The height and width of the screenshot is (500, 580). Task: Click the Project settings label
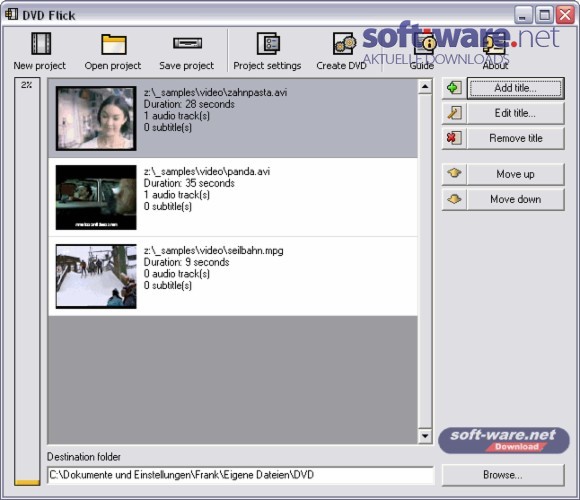267,66
